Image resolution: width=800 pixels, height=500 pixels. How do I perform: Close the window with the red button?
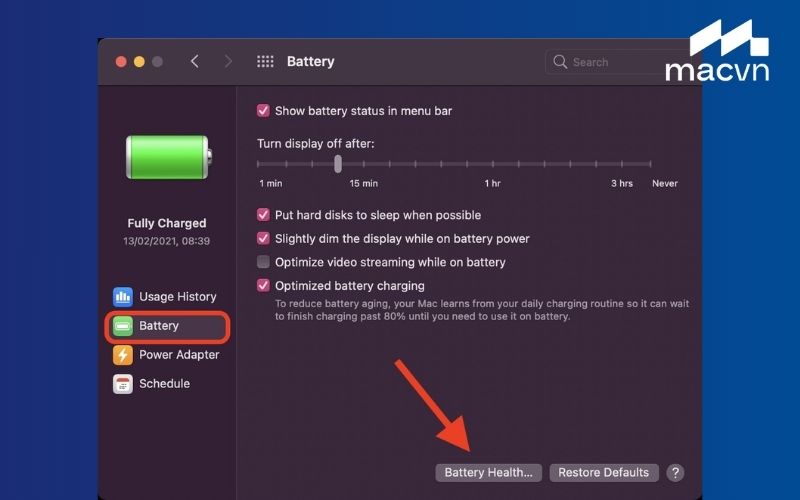coord(121,62)
